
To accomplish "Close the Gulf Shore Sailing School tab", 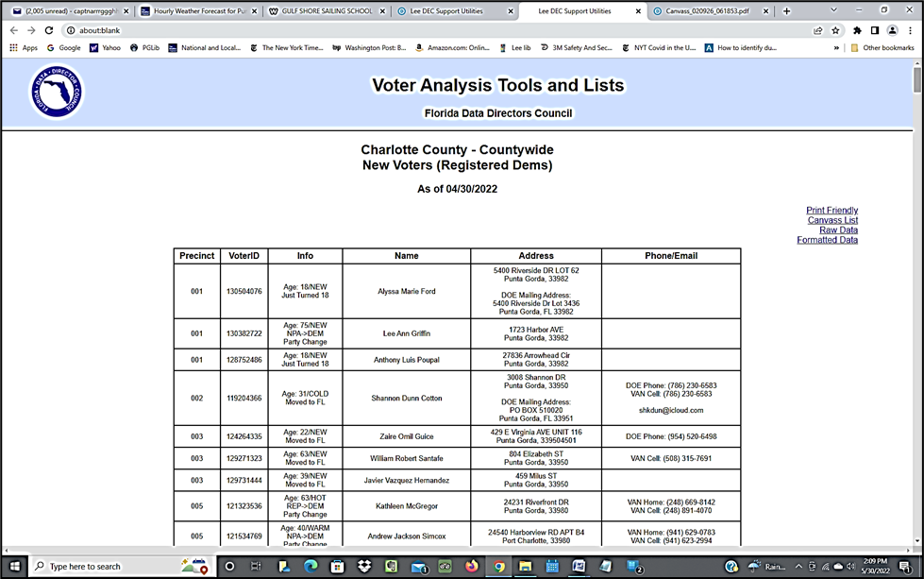I will point(382,11).
